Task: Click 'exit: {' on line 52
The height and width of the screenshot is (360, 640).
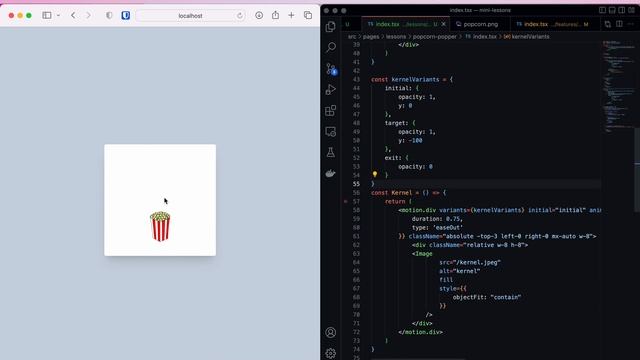Action: pyautogui.click(x=396, y=158)
